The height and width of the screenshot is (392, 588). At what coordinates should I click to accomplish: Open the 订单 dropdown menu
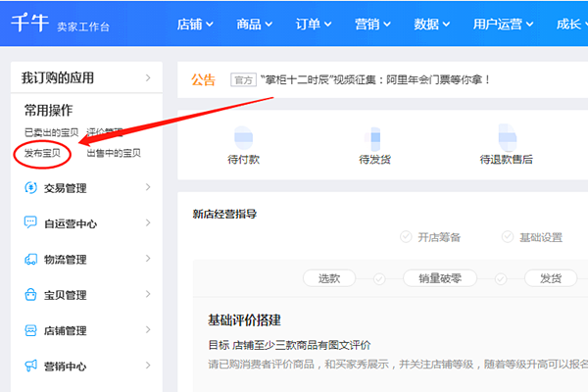click(314, 24)
